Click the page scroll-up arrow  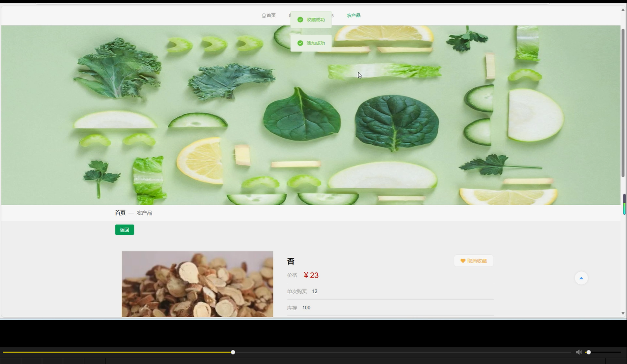(x=623, y=10)
